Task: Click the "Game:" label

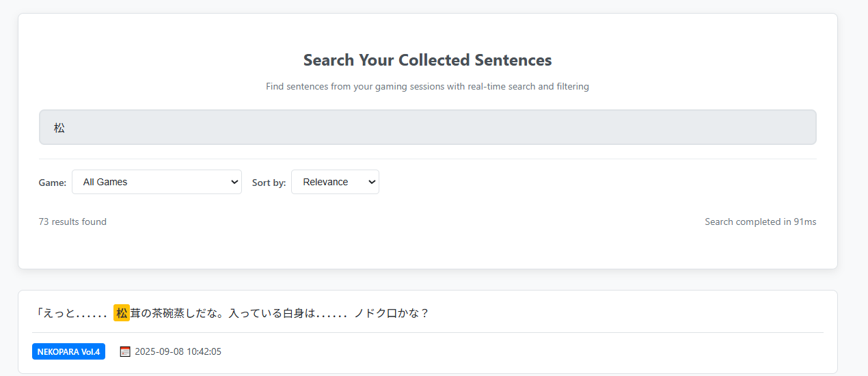Action: tap(52, 183)
